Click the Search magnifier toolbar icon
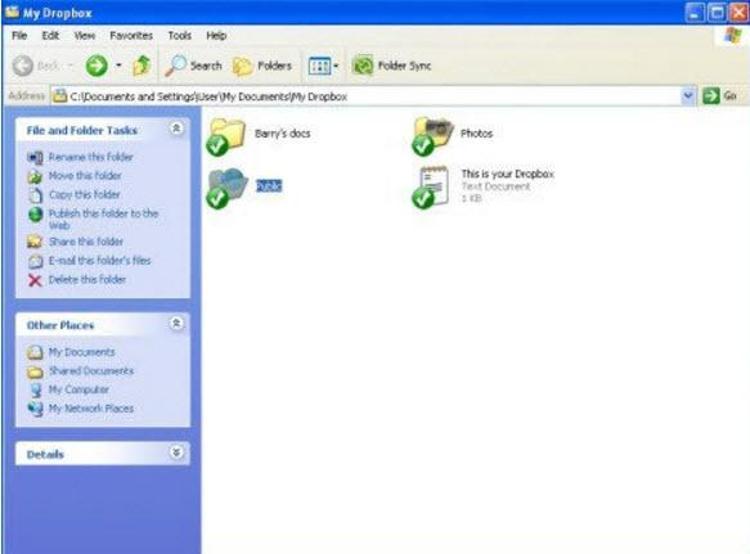This screenshot has width=750, height=554. [174, 66]
